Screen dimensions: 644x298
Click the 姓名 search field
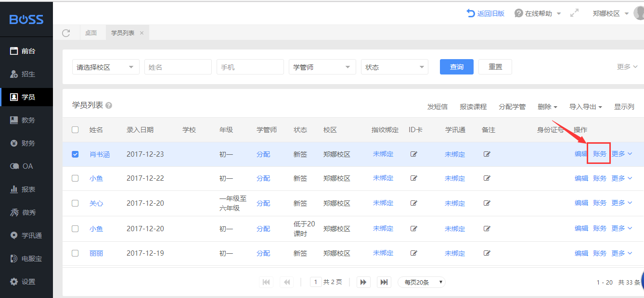coord(178,67)
